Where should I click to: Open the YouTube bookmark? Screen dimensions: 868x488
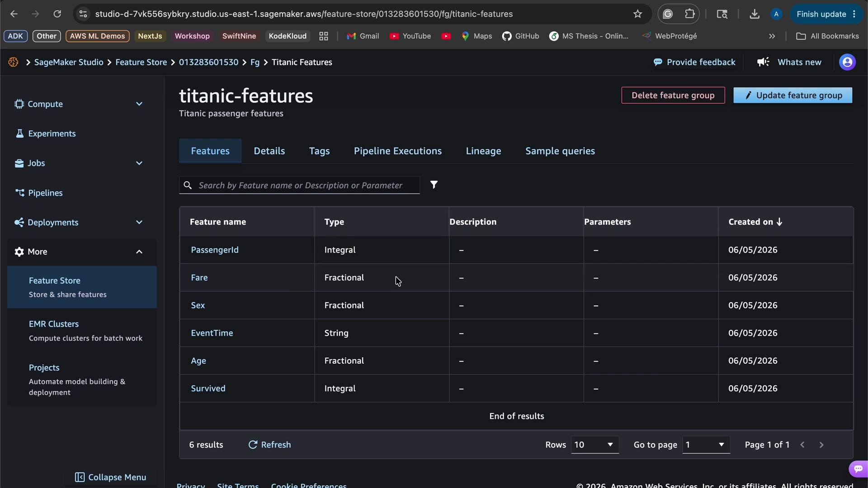click(410, 36)
